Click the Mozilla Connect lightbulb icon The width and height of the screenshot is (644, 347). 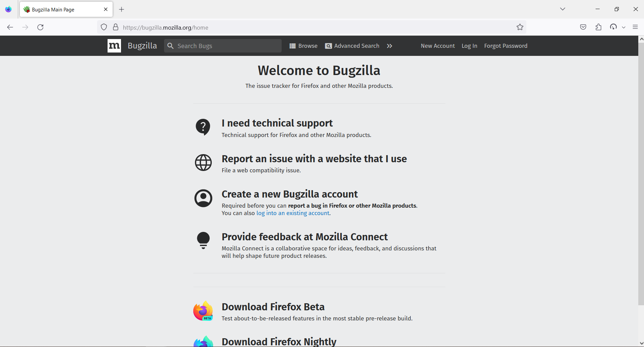tap(203, 240)
